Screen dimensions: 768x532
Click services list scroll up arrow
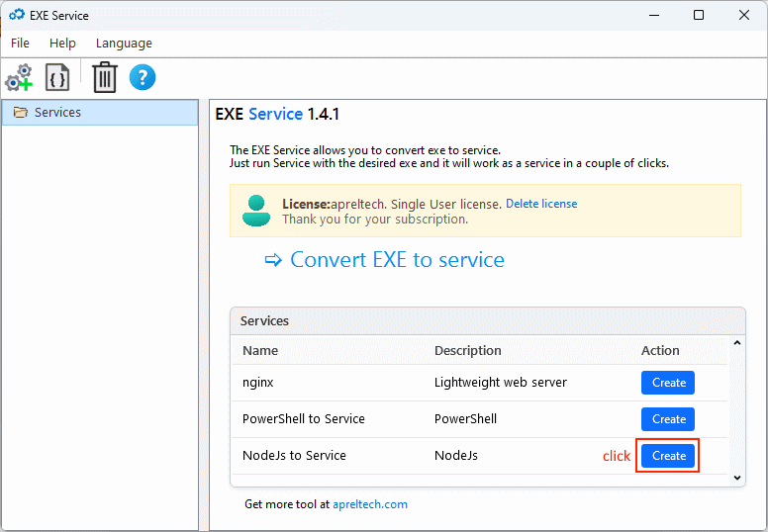[737, 343]
